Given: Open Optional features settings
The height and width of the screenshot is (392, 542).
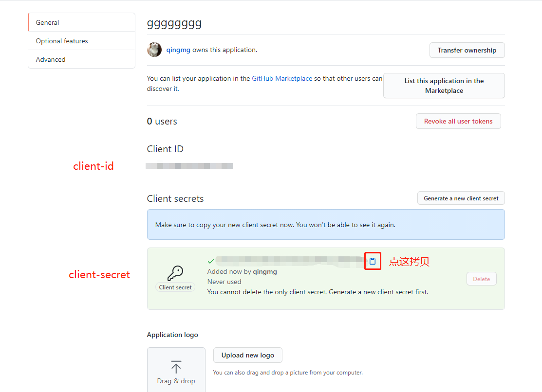Looking at the screenshot, I should (x=62, y=41).
